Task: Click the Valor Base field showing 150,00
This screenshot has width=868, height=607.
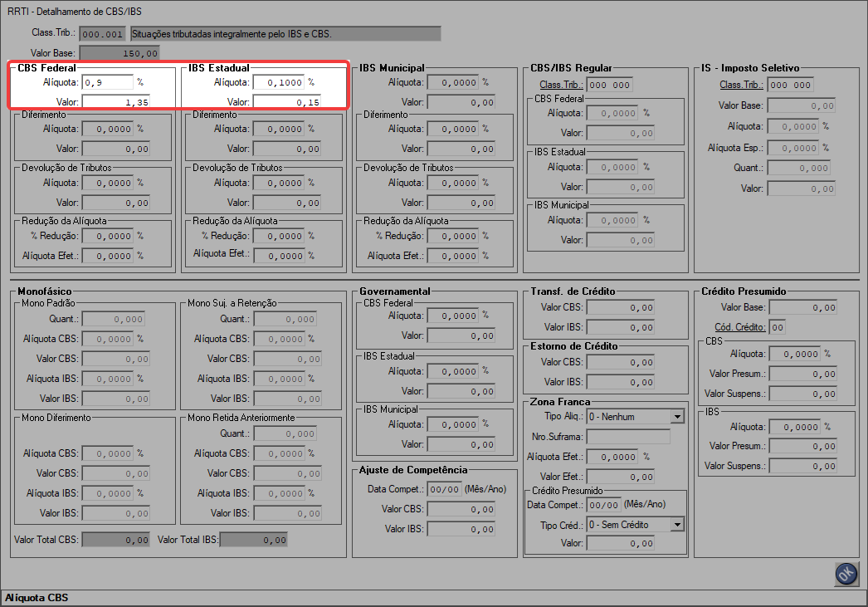Action: pos(119,53)
